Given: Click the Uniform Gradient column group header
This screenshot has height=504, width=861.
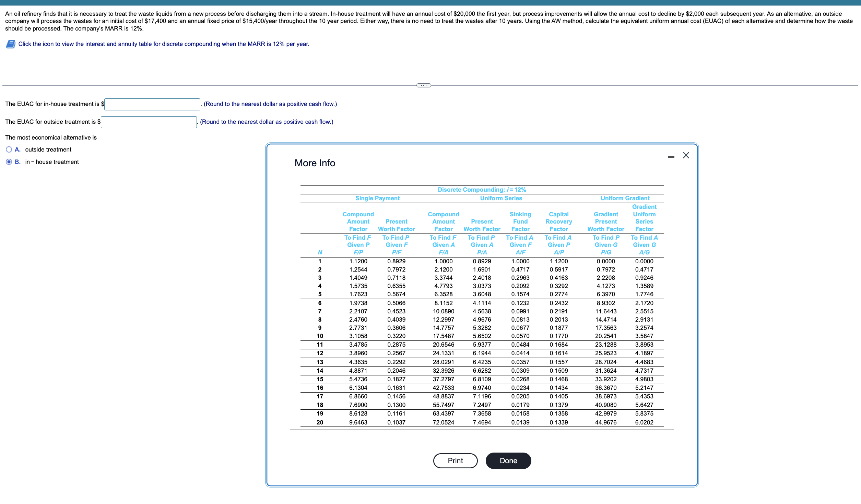Looking at the screenshot, I should point(625,198).
